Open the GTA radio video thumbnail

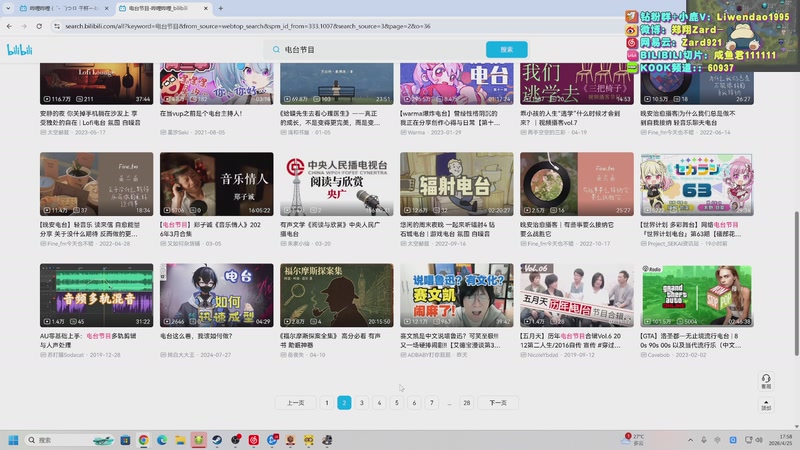click(697, 295)
